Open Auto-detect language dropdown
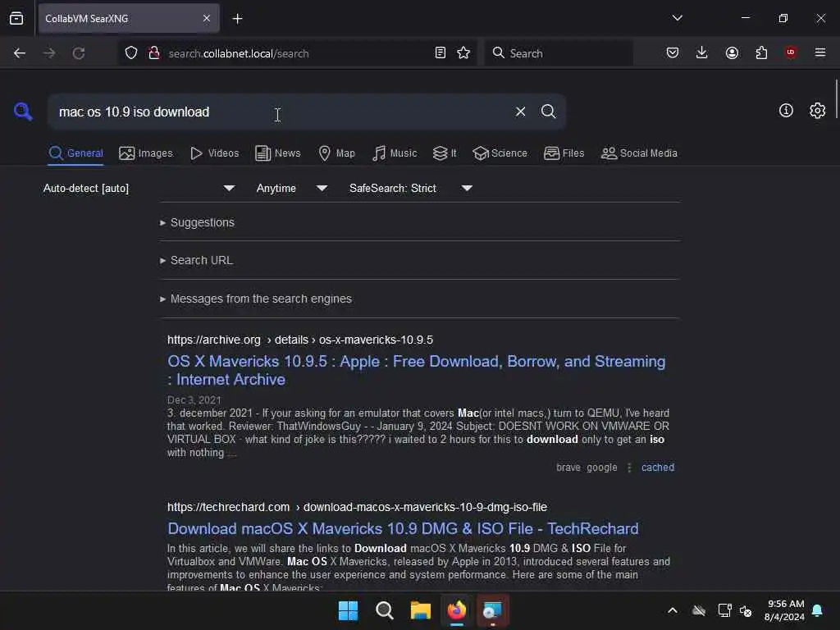This screenshot has width=840, height=630. pyautogui.click(x=139, y=188)
